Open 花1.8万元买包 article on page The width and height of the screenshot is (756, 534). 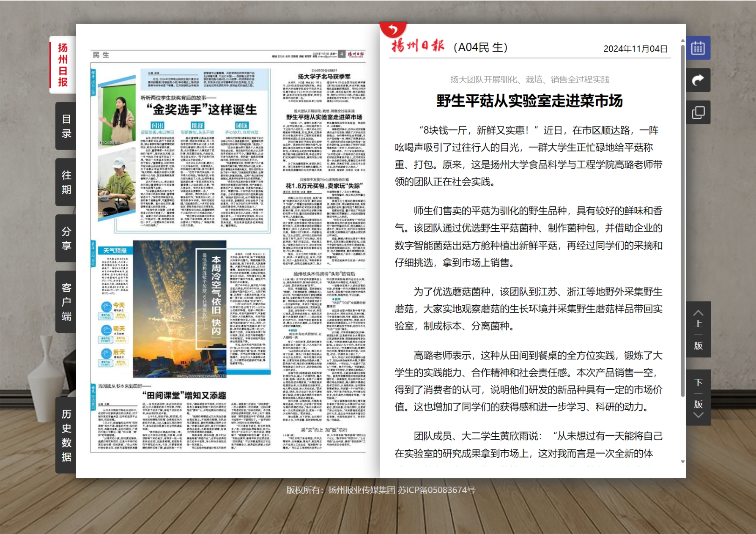[x=324, y=186]
